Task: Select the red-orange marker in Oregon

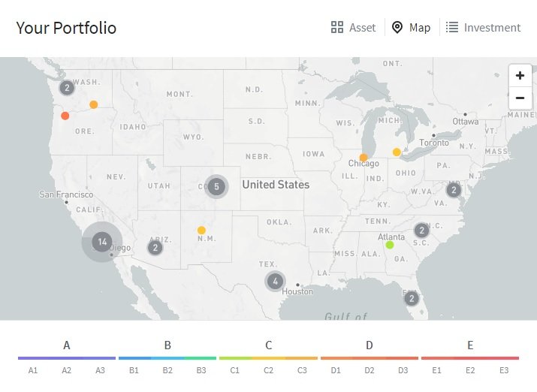Action: (x=65, y=116)
